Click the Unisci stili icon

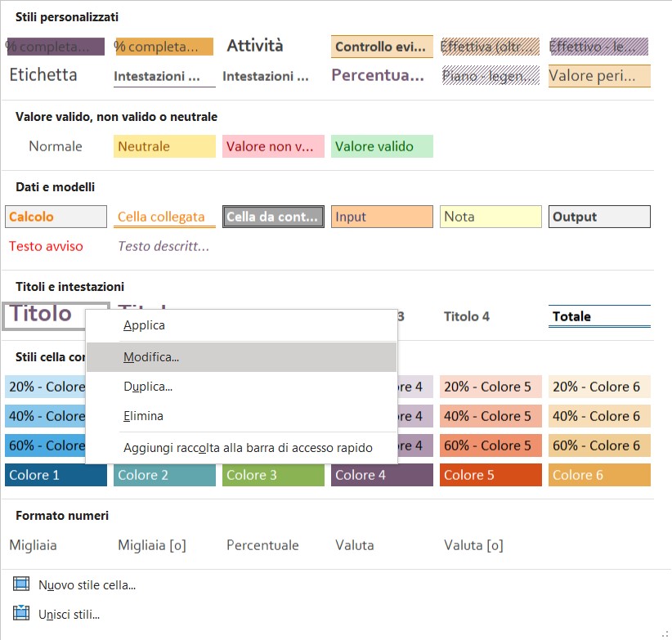tap(21, 613)
